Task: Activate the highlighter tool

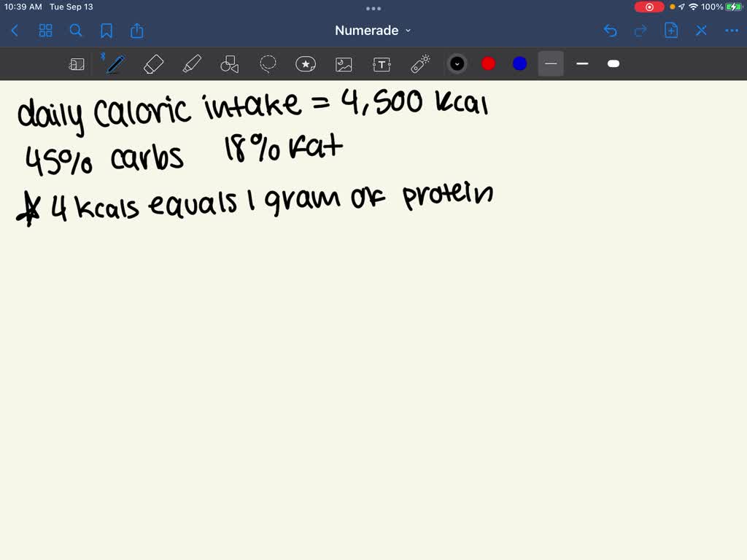Action: tap(191, 64)
